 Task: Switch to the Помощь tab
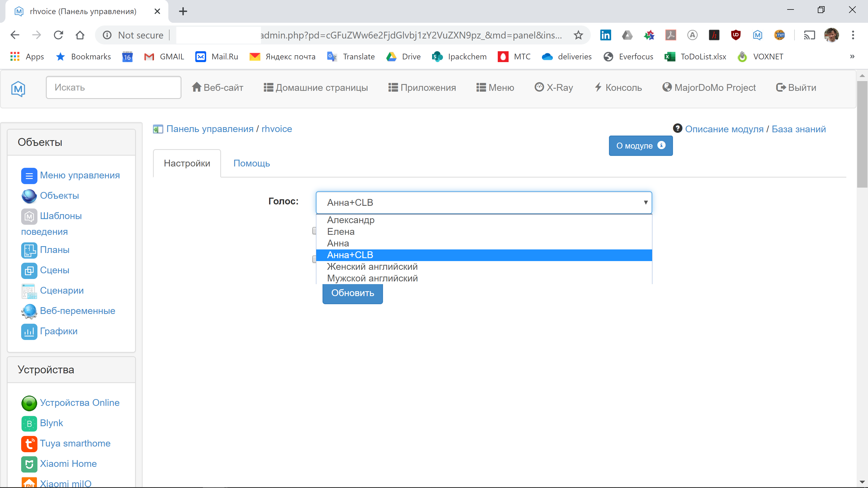pyautogui.click(x=251, y=163)
